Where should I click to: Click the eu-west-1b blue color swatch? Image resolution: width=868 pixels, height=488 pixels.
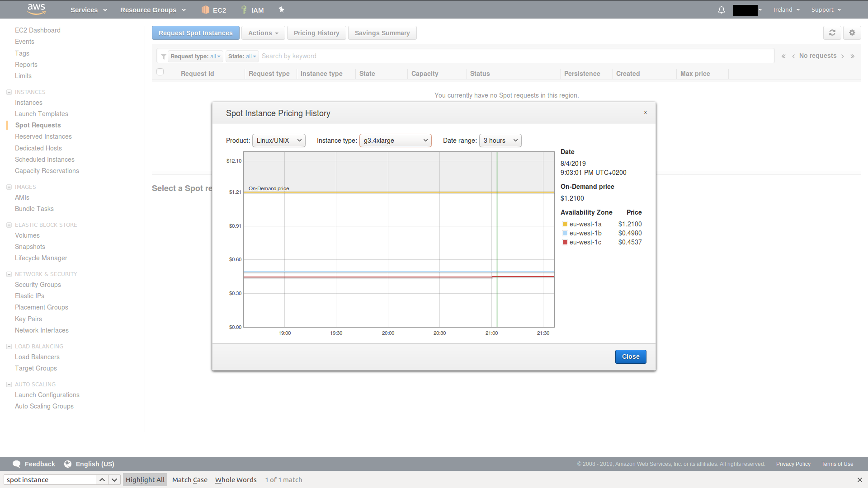pyautogui.click(x=565, y=234)
